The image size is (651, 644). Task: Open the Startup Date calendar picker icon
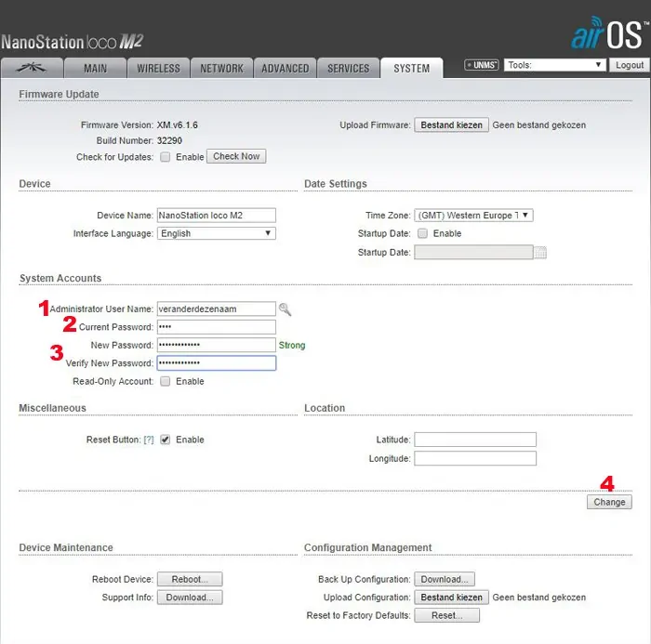click(x=540, y=252)
